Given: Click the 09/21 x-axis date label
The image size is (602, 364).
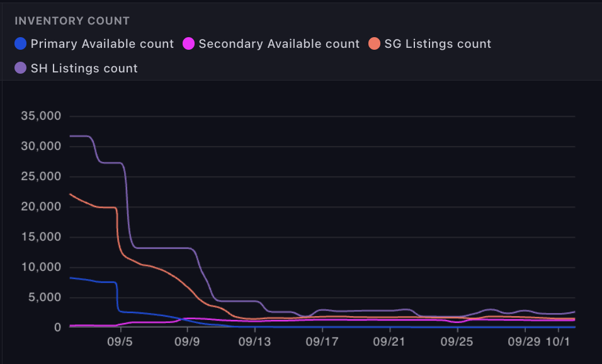Looking at the screenshot, I should pyautogui.click(x=389, y=341).
